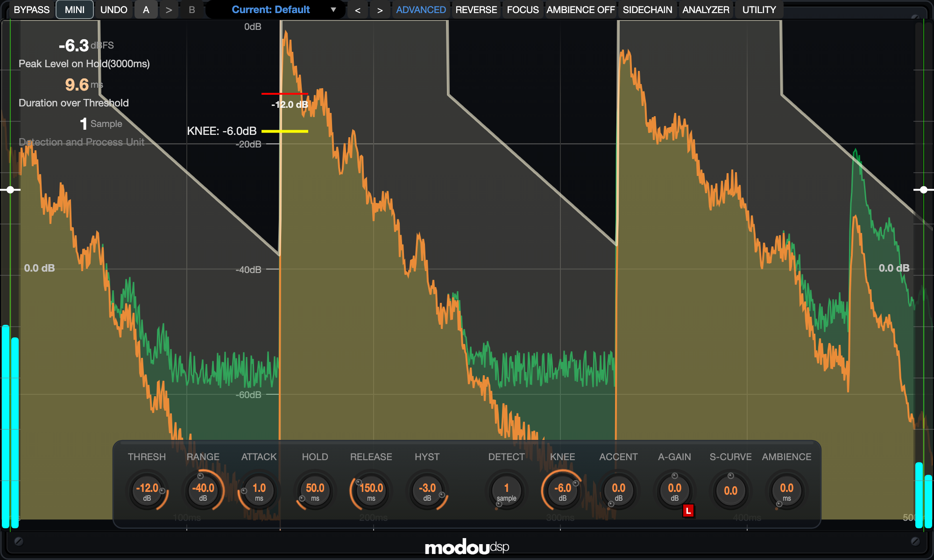Click the modou dsp logo

pyautogui.click(x=467, y=547)
